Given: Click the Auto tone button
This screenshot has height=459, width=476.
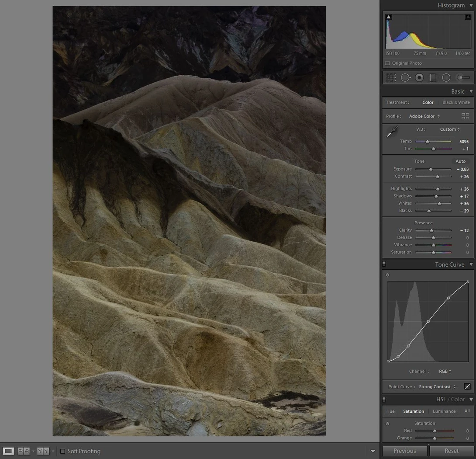Looking at the screenshot, I should coord(460,161).
